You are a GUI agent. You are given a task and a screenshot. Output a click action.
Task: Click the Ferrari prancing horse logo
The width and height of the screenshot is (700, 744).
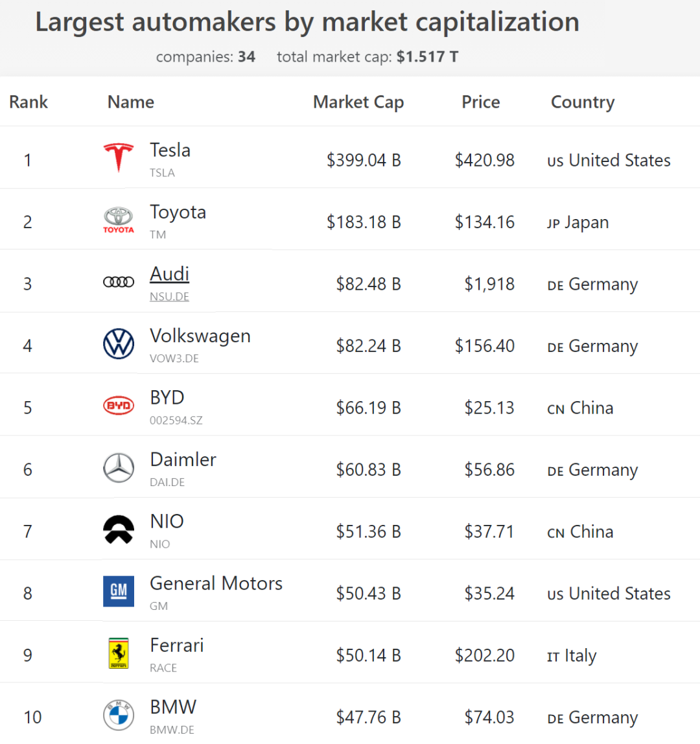(x=119, y=653)
